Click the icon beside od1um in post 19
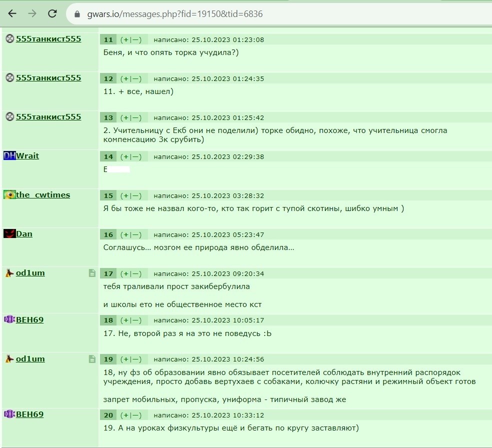Screen dimensions: 492x448 [9, 358]
